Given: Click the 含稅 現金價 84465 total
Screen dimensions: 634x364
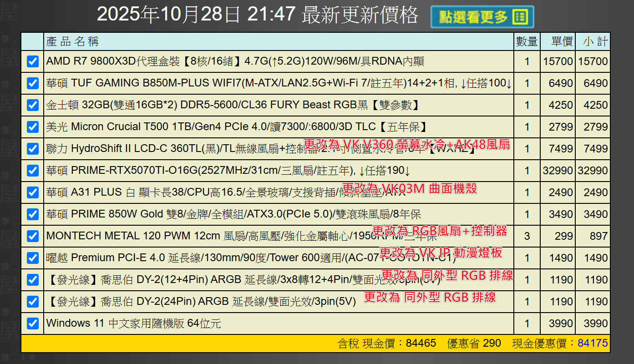Looking at the screenshot, I should (x=387, y=343).
